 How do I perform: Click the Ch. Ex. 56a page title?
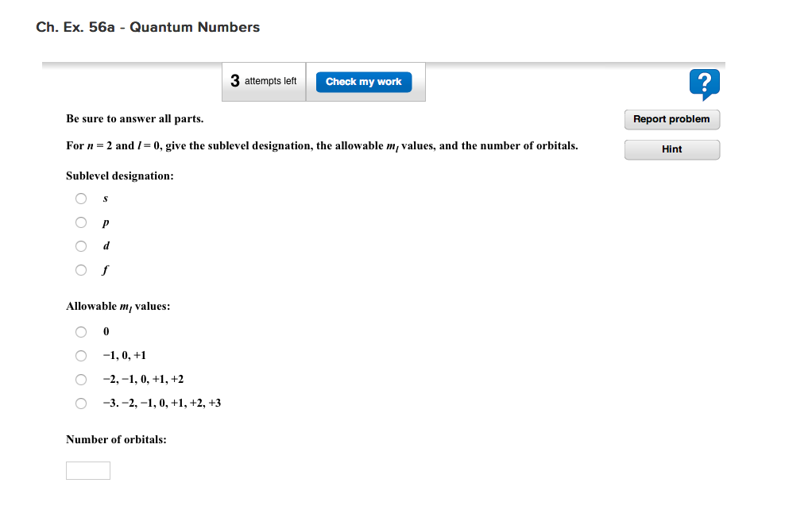pos(147,27)
